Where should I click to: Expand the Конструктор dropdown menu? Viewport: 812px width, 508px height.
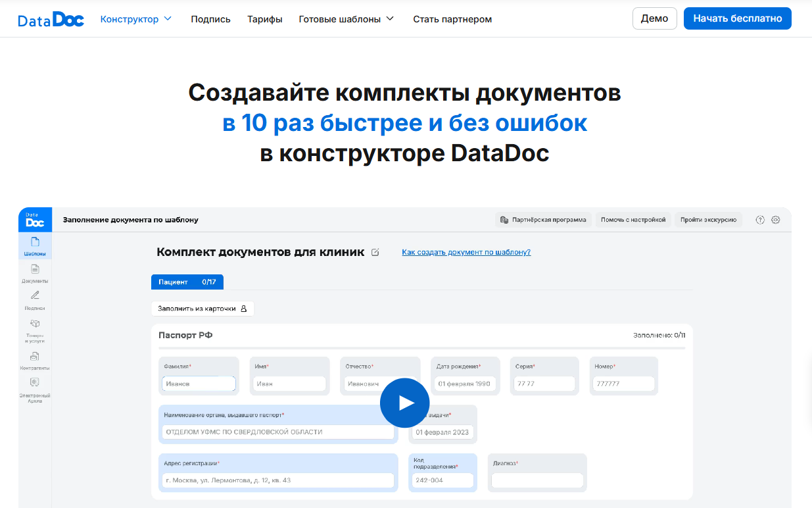coord(136,18)
